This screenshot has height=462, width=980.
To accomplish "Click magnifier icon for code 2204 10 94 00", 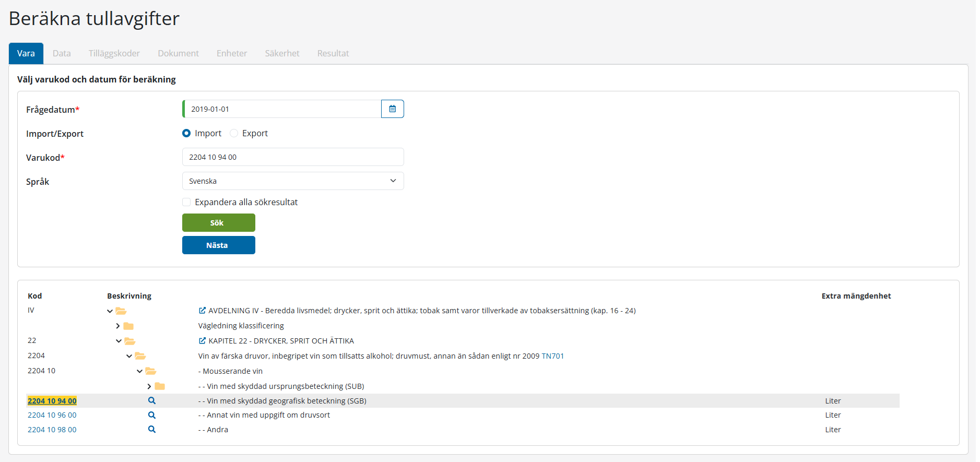I will [152, 401].
